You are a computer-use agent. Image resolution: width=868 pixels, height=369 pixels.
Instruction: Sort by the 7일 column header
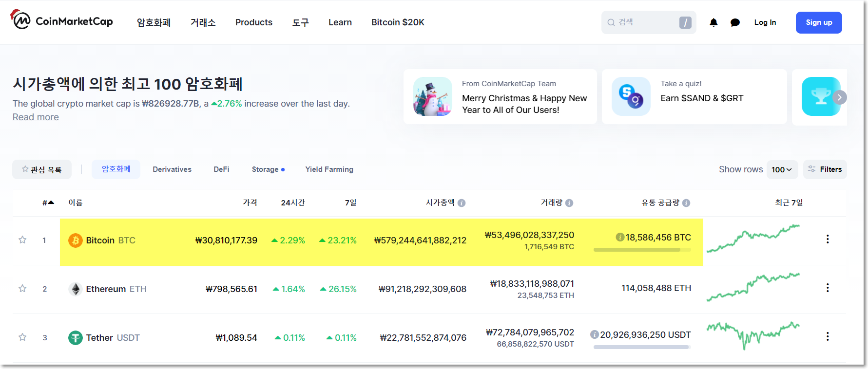click(351, 203)
